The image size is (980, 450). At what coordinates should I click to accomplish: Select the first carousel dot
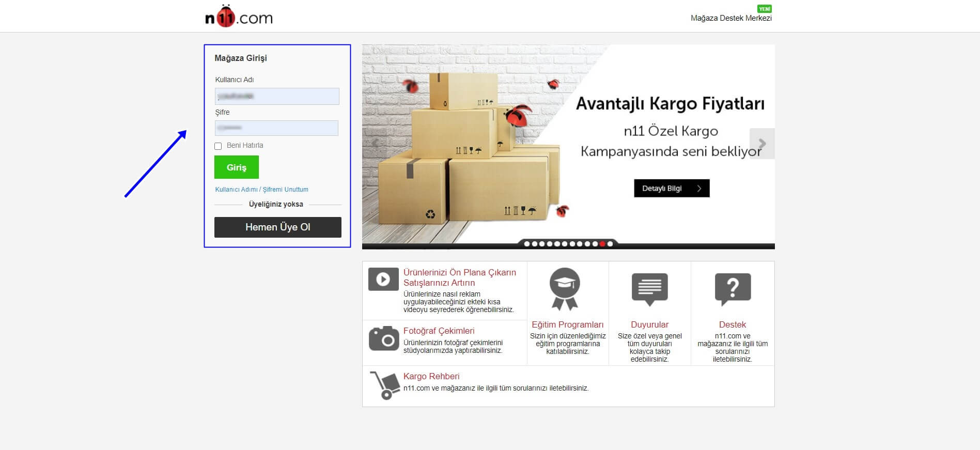[527, 244]
